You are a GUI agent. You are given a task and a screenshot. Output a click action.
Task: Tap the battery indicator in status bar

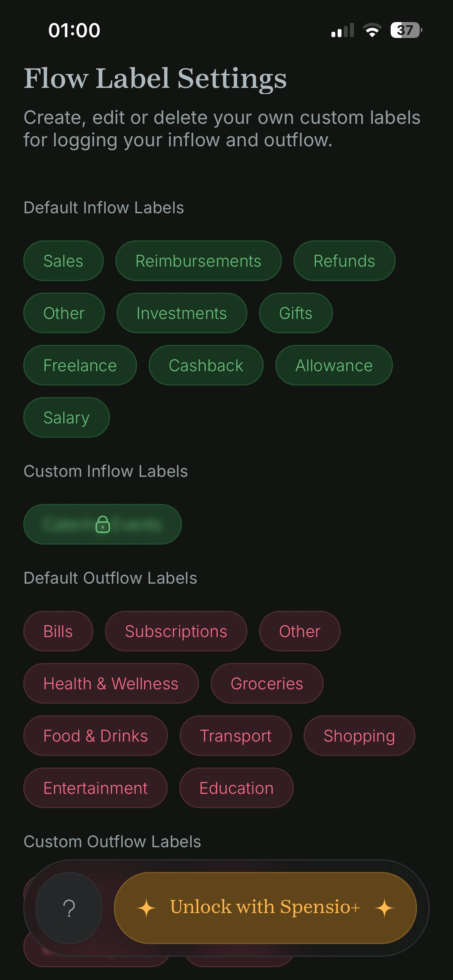pyautogui.click(x=406, y=30)
